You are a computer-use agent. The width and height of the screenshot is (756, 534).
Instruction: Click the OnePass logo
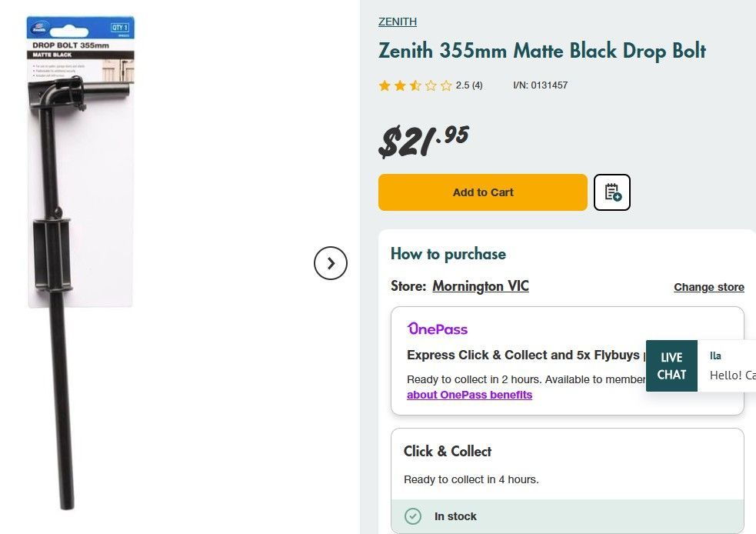(438, 329)
